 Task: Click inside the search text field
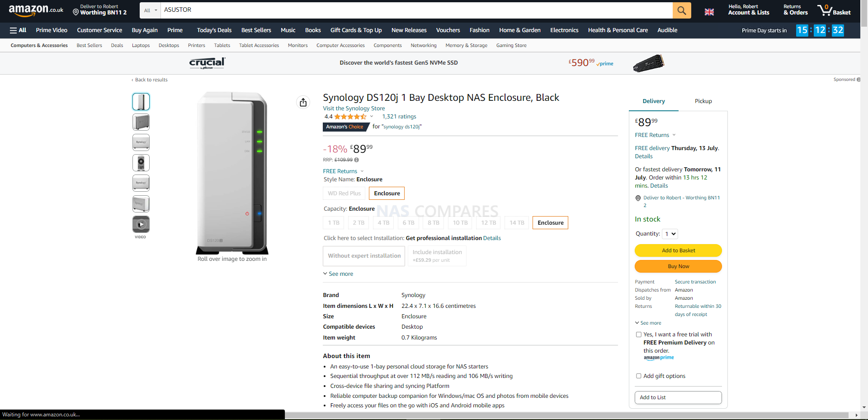416,10
